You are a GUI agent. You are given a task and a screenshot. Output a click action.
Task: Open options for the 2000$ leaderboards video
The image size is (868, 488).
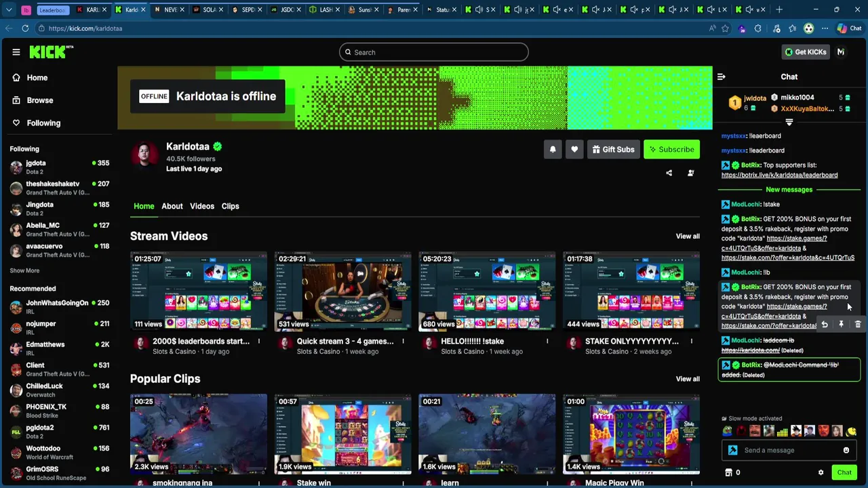pyautogui.click(x=258, y=341)
